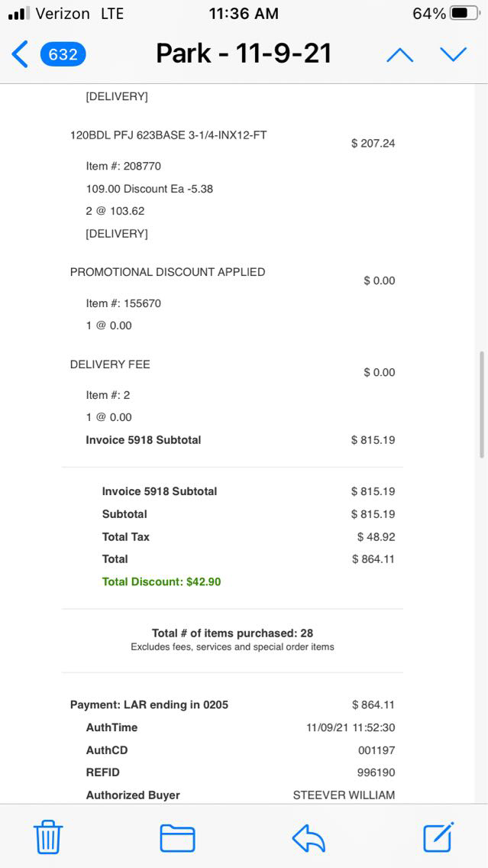
Task: Tap the battery icon in status bar
Action: [464, 14]
